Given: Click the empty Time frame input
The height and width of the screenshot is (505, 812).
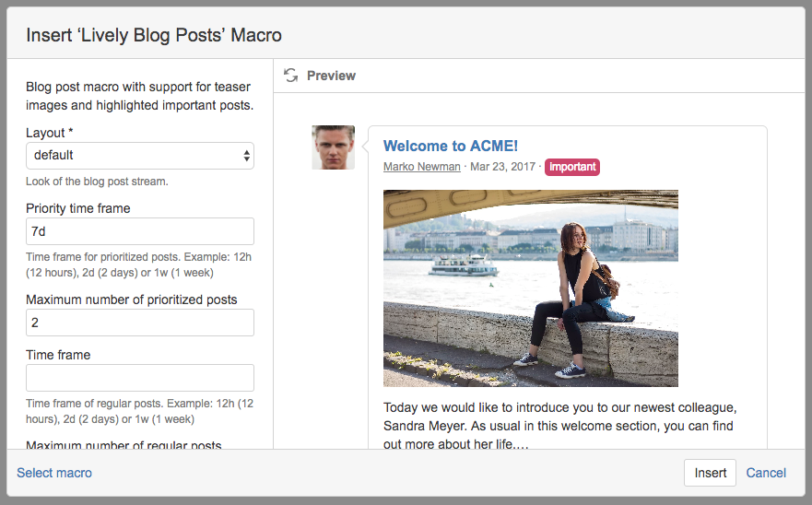Looking at the screenshot, I should coord(140,378).
